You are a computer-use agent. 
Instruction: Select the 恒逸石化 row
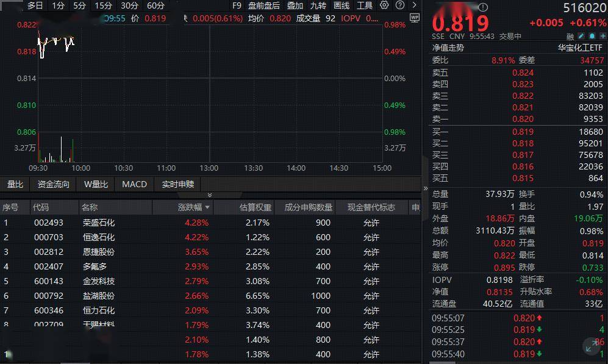point(210,237)
